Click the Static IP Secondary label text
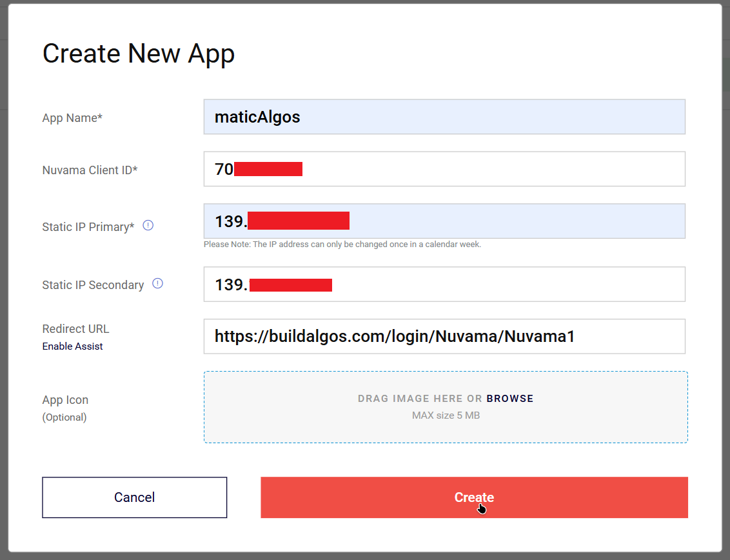The image size is (730, 560). [93, 285]
